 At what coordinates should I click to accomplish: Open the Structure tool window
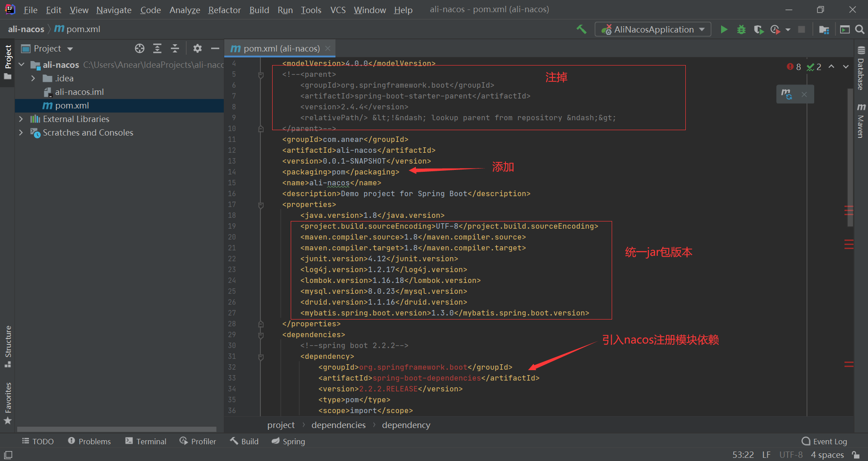point(8,346)
